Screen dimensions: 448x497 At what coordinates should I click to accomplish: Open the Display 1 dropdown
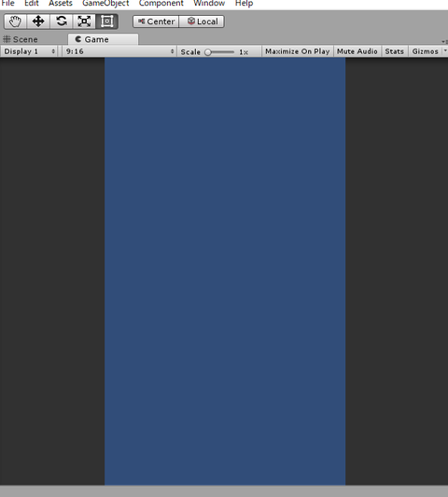click(29, 51)
